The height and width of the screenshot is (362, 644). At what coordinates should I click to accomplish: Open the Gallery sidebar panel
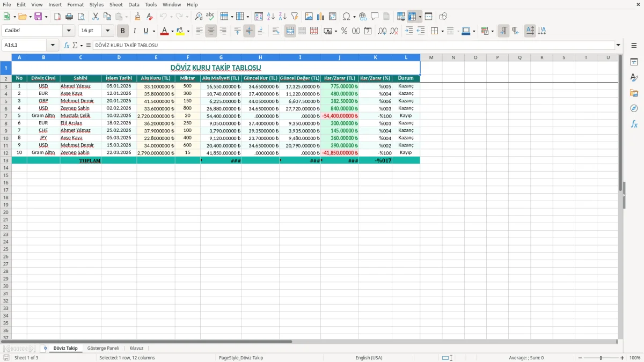(x=634, y=93)
